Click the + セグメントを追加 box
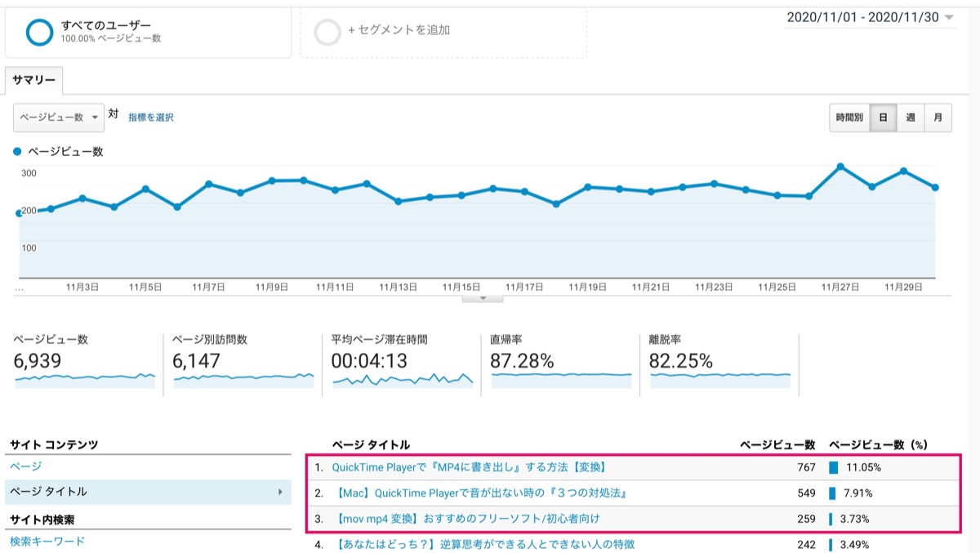The height and width of the screenshot is (553, 980). 443,32
